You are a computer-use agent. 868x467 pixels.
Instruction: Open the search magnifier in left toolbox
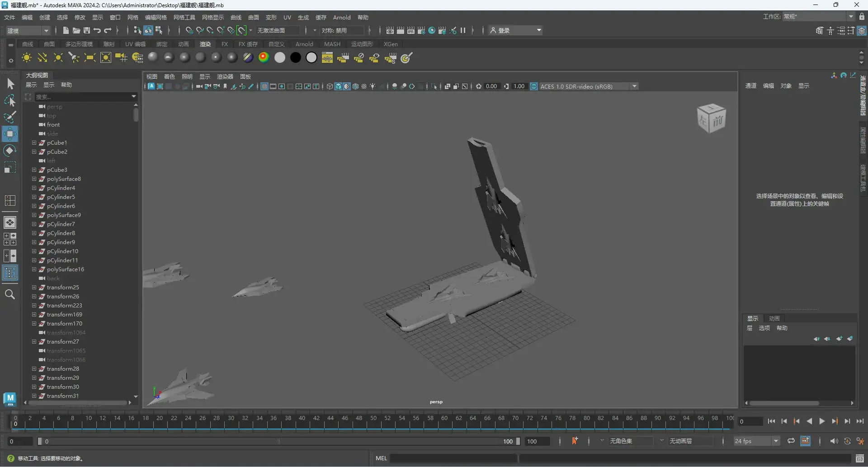(10, 294)
